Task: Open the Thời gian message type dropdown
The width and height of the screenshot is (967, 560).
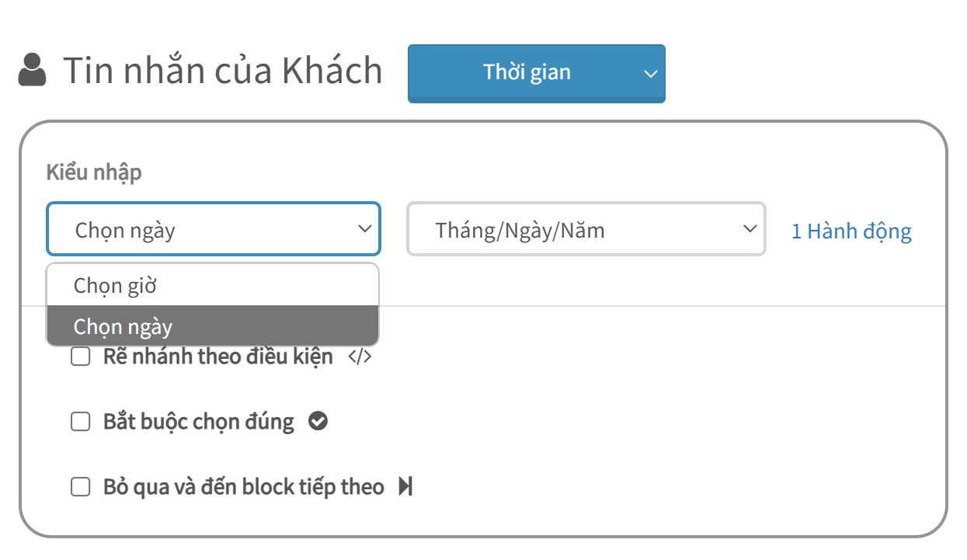Action: 537,73
